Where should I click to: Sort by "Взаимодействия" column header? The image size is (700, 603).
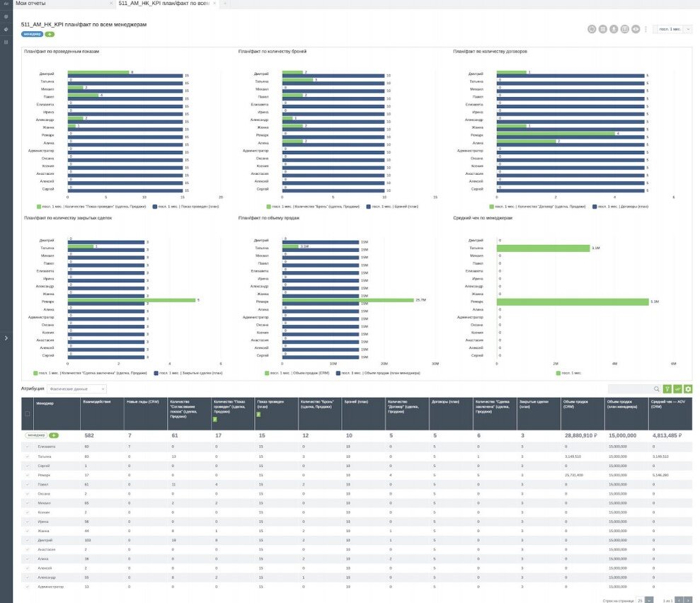coord(96,402)
